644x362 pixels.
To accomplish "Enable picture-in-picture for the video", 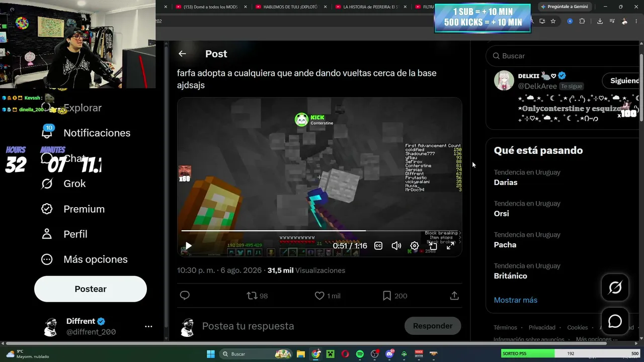I will tap(433, 246).
